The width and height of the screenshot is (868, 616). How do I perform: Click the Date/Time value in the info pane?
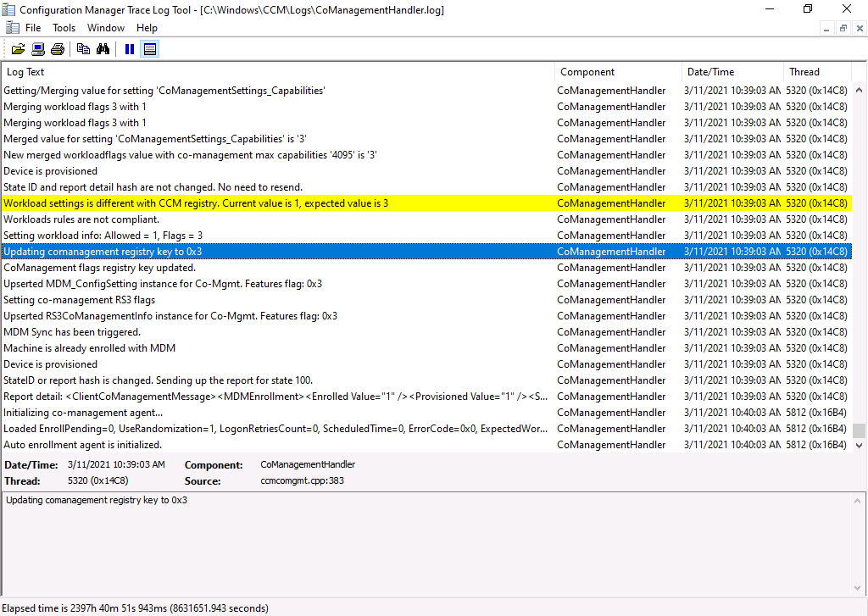point(116,465)
